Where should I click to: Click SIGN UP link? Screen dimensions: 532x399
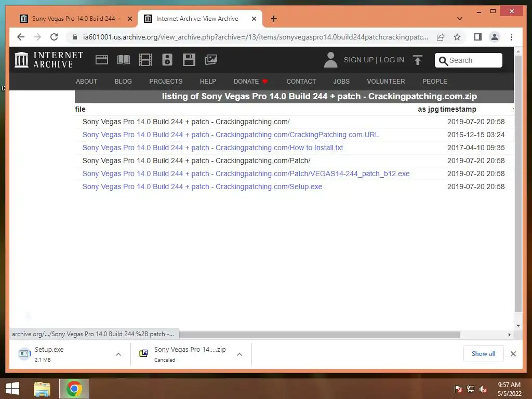pos(358,60)
